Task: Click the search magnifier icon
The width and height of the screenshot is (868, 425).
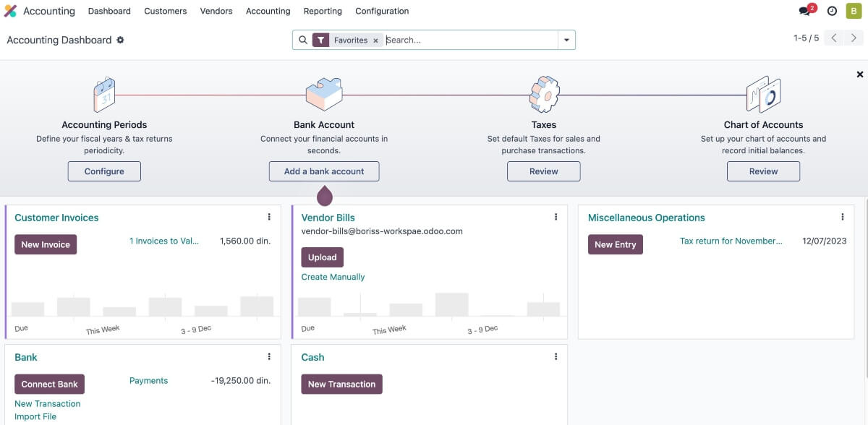Action: 303,40
